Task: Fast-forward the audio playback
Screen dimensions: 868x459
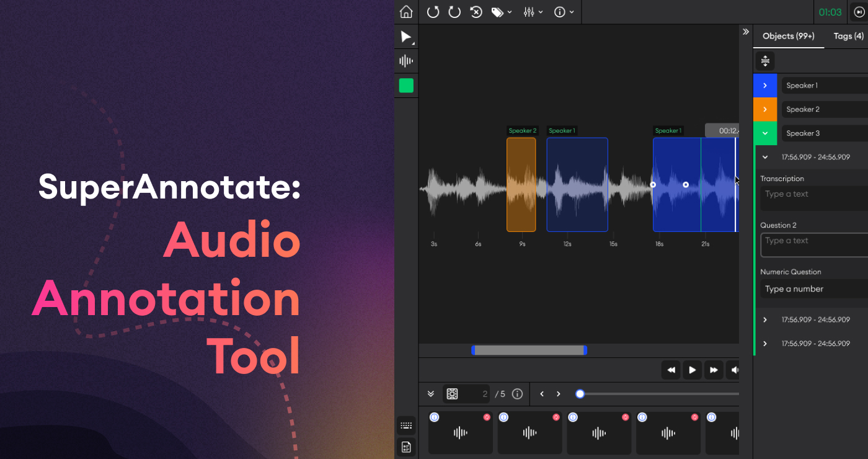Action: point(713,370)
